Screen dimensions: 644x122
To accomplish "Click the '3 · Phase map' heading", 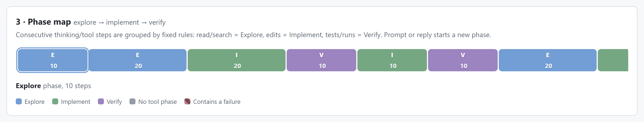I will pyautogui.click(x=43, y=22).
